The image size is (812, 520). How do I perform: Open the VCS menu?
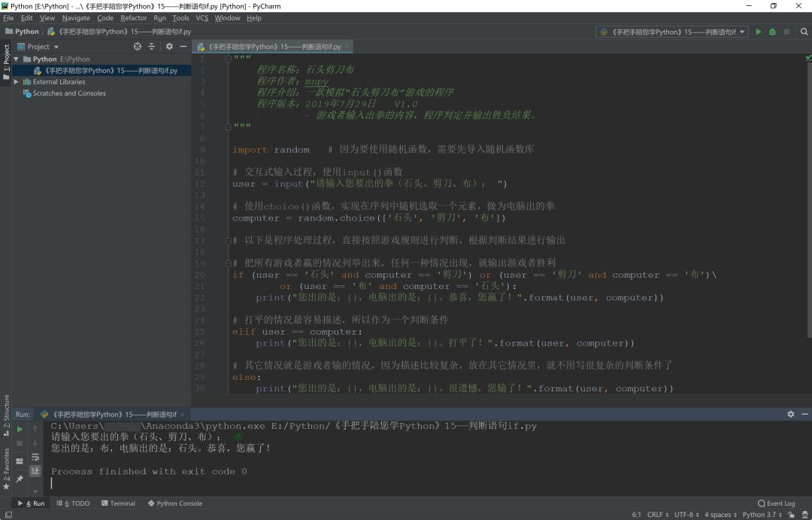pos(202,18)
